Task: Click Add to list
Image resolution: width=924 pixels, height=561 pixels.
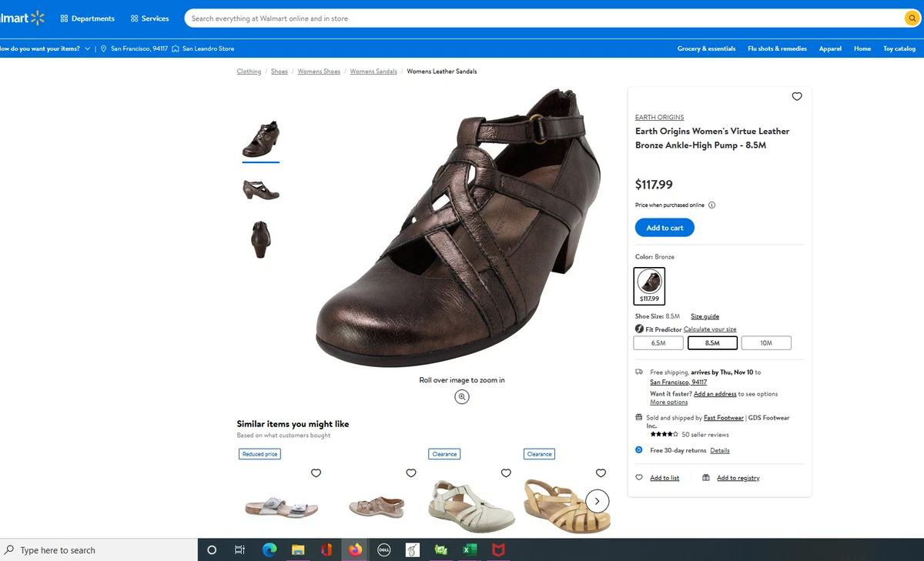Action: click(665, 478)
